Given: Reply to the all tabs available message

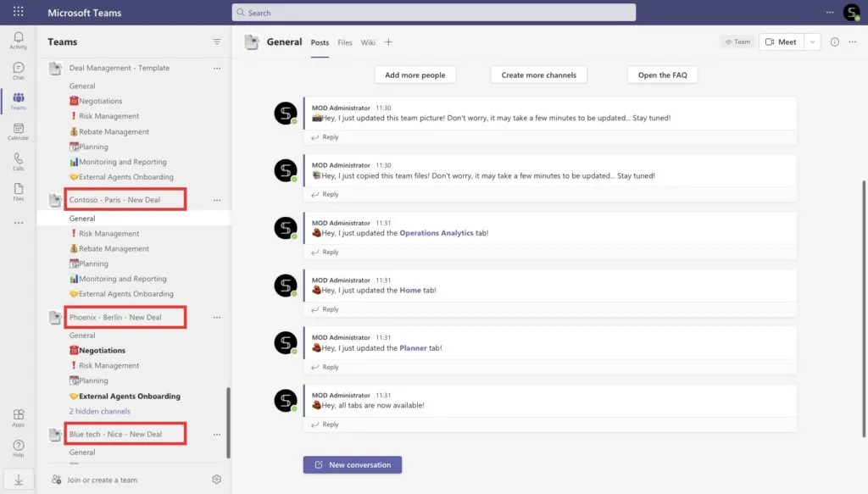Looking at the screenshot, I should [x=325, y=425].
